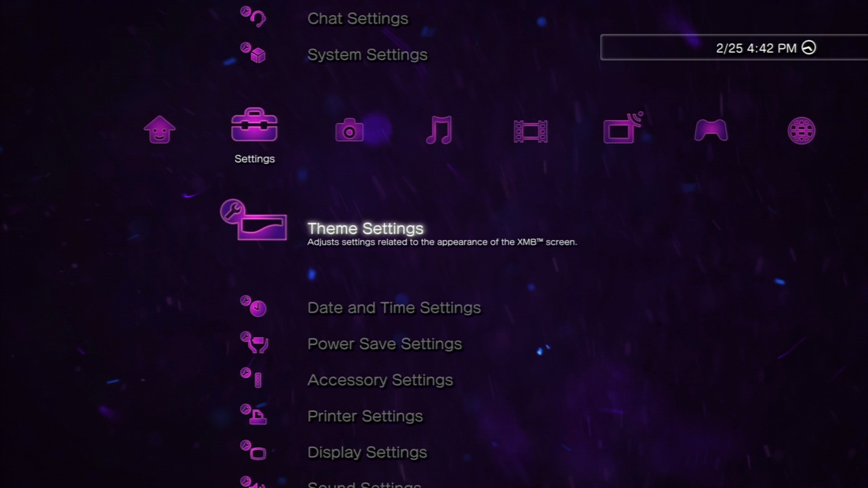Open the Photo camera category icon

point(349,130)
